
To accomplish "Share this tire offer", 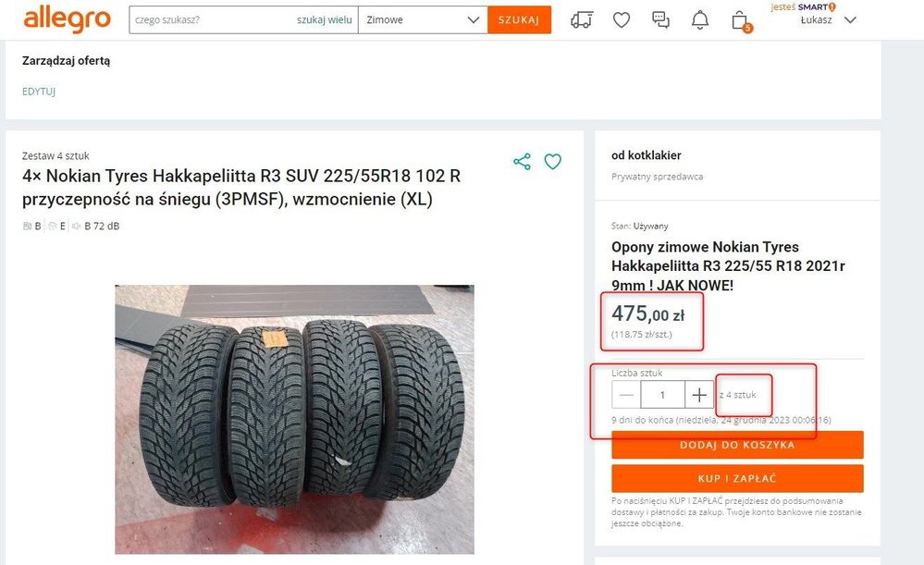I will [522, 162].
